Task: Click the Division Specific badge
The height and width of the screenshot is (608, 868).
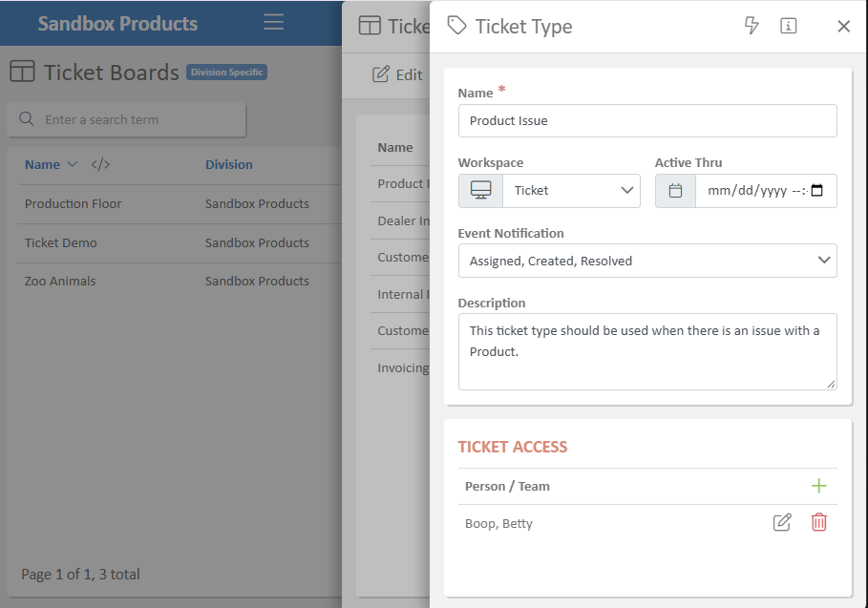Action: pyautogui.click(x=226, y=72)
